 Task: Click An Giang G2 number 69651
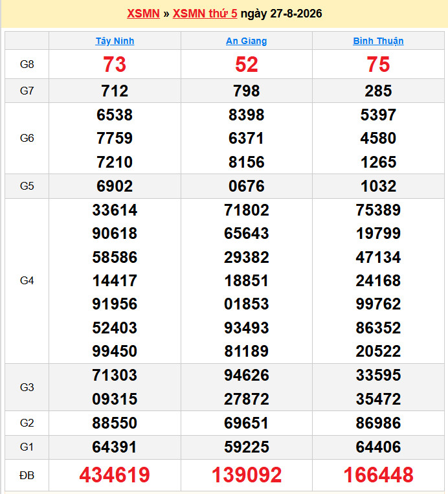click(x=247, y=423)
